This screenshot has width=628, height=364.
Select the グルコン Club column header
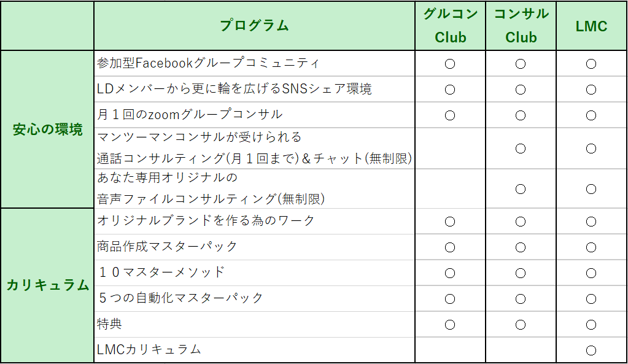(x=451, y=26)
